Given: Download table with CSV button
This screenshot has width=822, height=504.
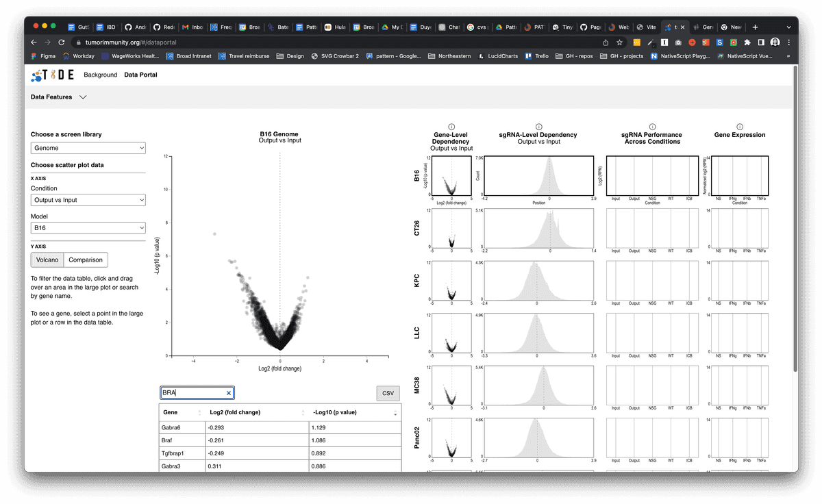Looking at the screenshot, I should [x=388, y=393].
